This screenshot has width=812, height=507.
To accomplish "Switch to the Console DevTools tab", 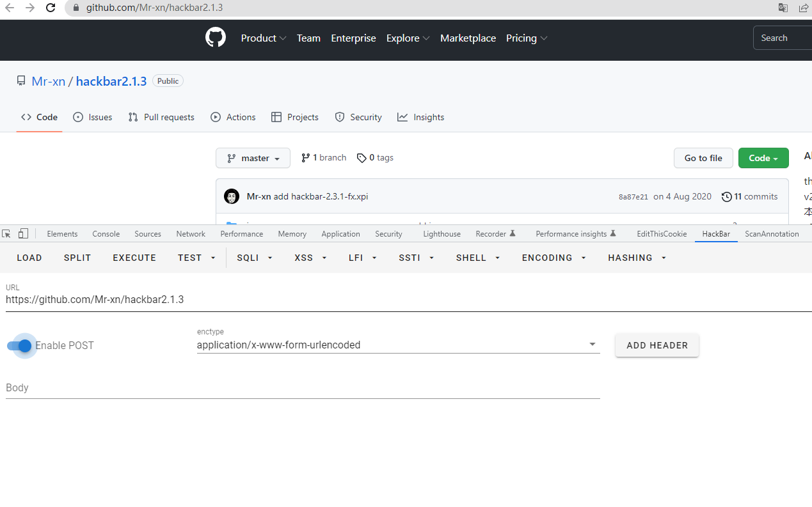I will 106,234.
